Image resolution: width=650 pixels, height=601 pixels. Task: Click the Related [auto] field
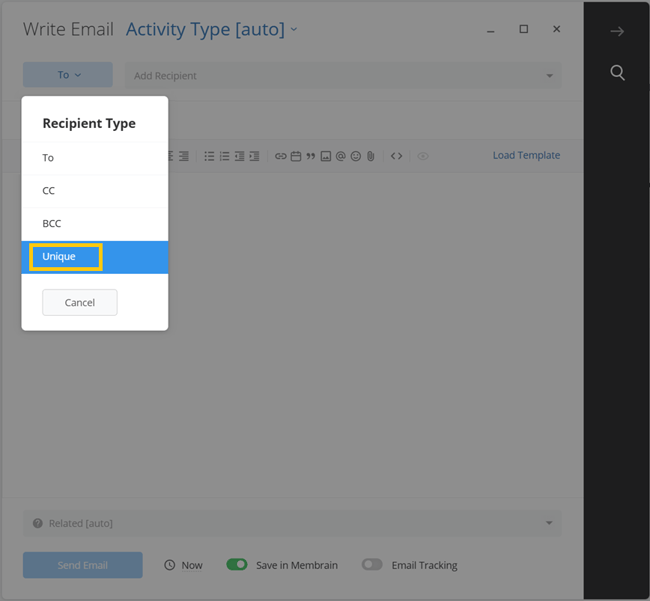tap(292, 523)
